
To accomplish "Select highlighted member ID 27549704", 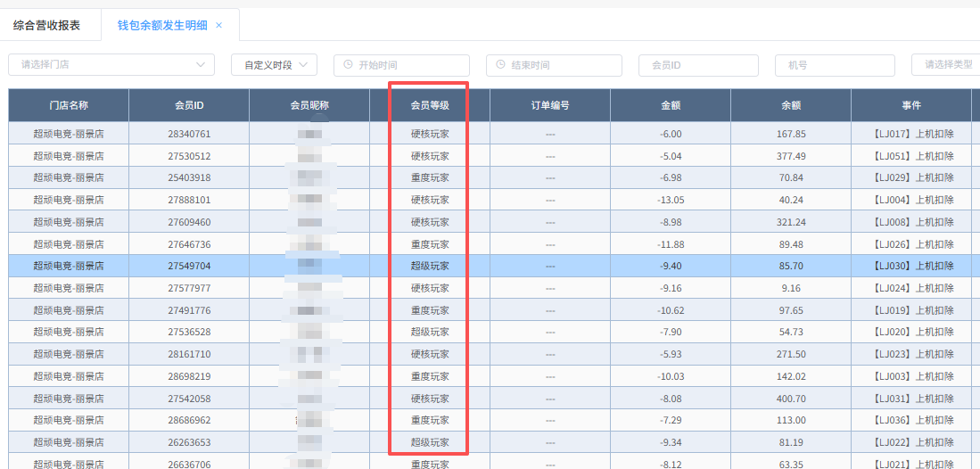I will pyautogui.click(x=189, y=266).
